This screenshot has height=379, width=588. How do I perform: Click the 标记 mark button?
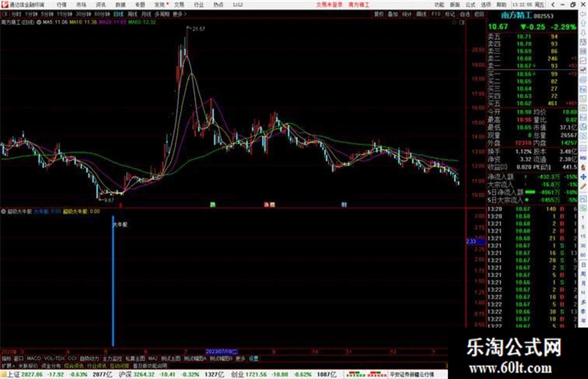point(450,14)
